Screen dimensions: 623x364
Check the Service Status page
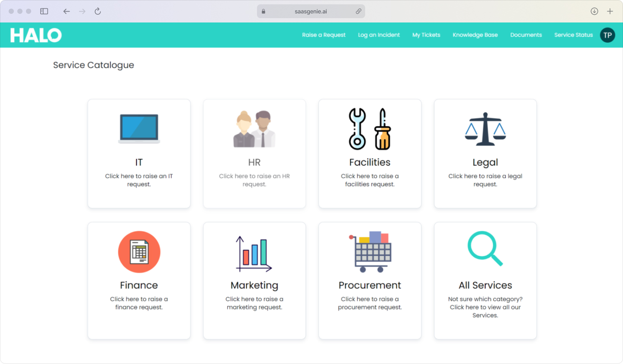tap(573, 35)
